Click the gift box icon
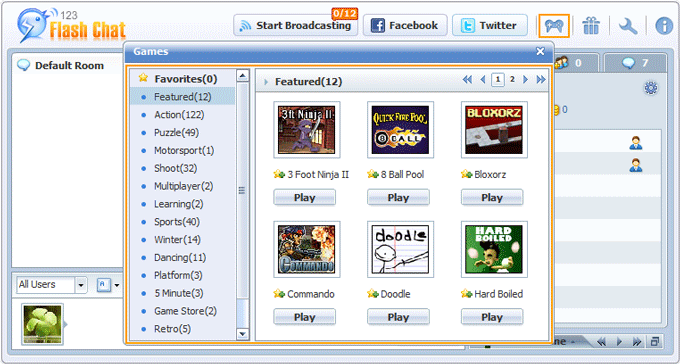The image size is (680, 364). tap(591, 26)
